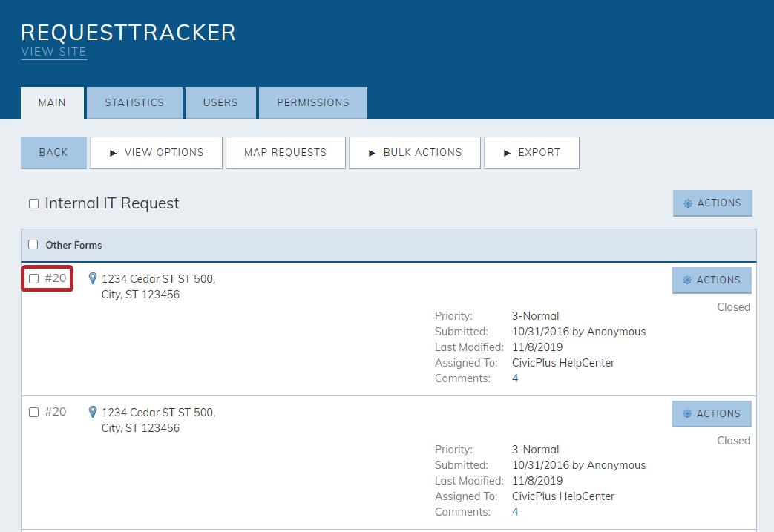Click second request's Closed status
Image resolution: width=774 pixels, height=532 pixels.
[x=733, y=440]
